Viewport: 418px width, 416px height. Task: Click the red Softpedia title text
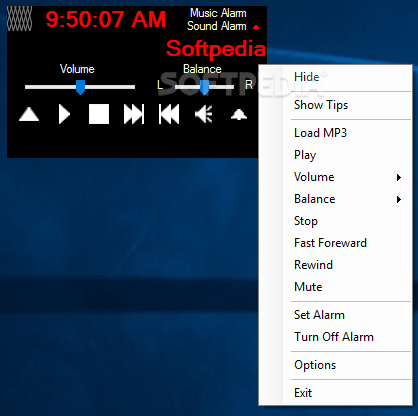(216, 49)
